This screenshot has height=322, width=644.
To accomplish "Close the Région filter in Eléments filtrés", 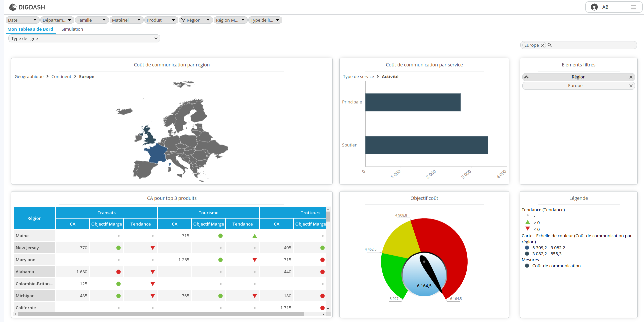I will point(631,77).
